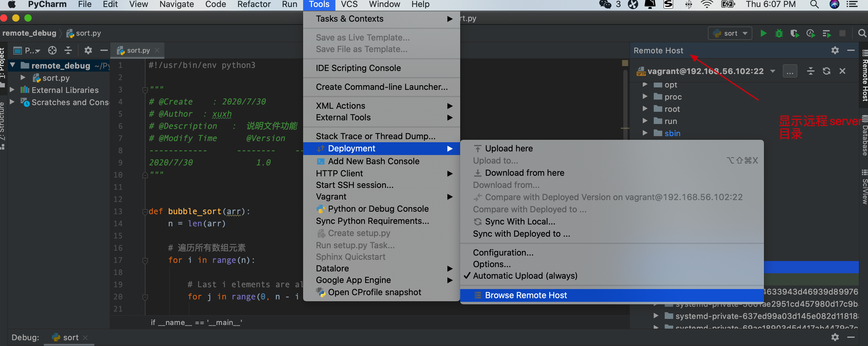The width and height of the screenshot is (868, 346).
Task: Open the External Tools submenu
Action: click(x=381, y=117)
